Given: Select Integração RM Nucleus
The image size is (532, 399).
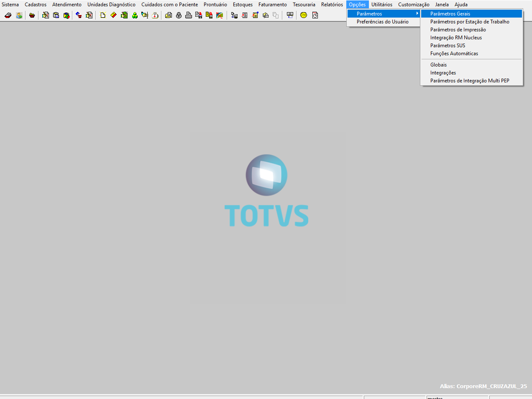Looking at the screenshot, I should pos(471,38).
